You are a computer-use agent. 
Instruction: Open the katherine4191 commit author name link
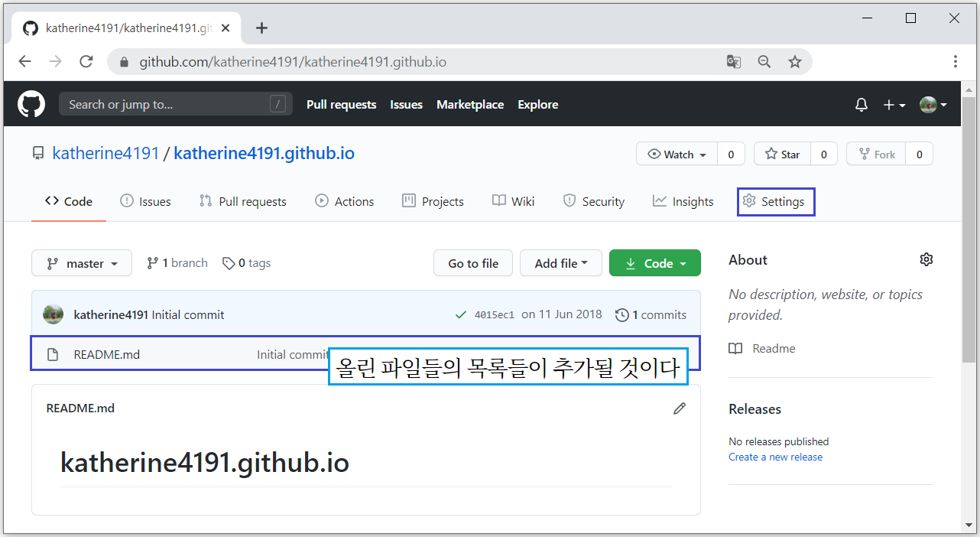[x=111, y=314]
